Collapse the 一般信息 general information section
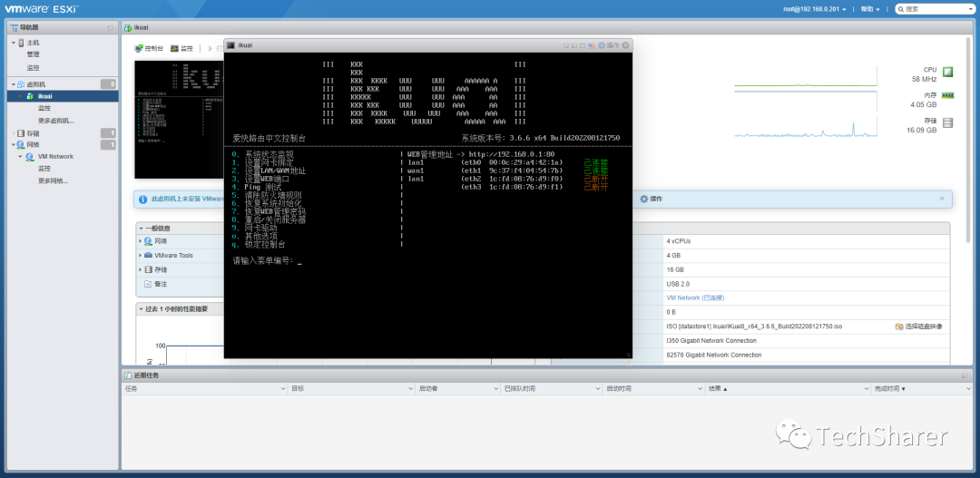Screen dimensions: 980x478 [141, 228]
